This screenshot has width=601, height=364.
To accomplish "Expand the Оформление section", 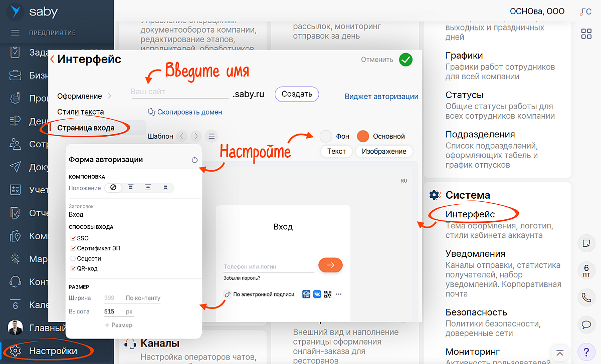I will click(x=84, y=96).
